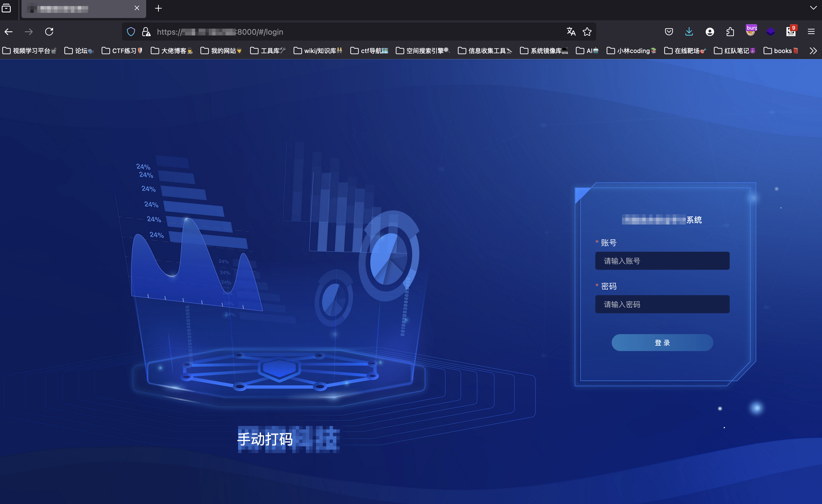Click the reload page icon
The height and width of the screenshot is (504, 822).
49,32
